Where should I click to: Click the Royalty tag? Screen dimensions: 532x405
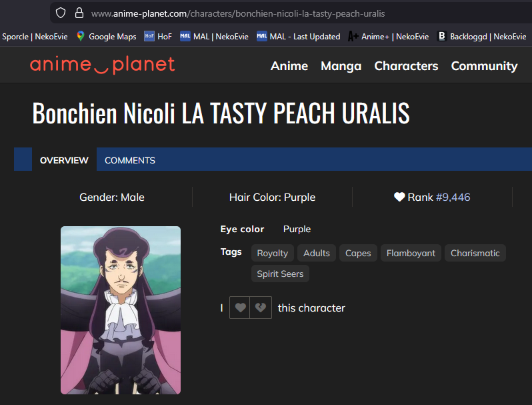point(273,253)
